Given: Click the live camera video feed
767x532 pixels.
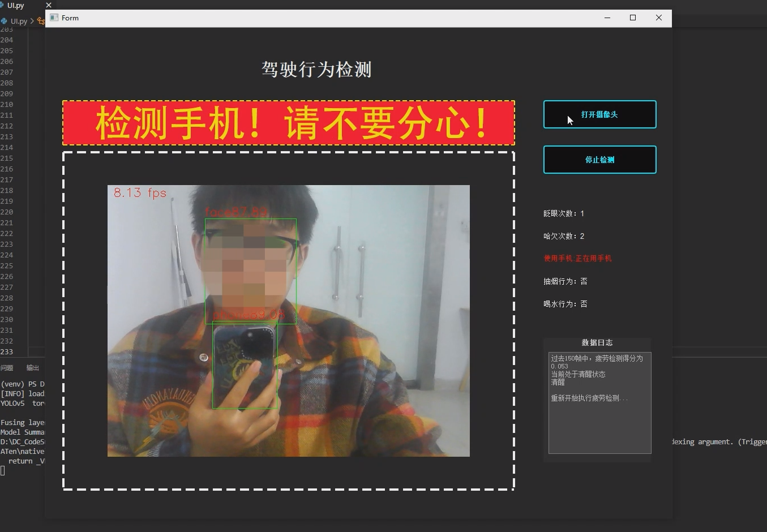Looking at the screenshot, I should pyautogui.click(x=288, y=320).
